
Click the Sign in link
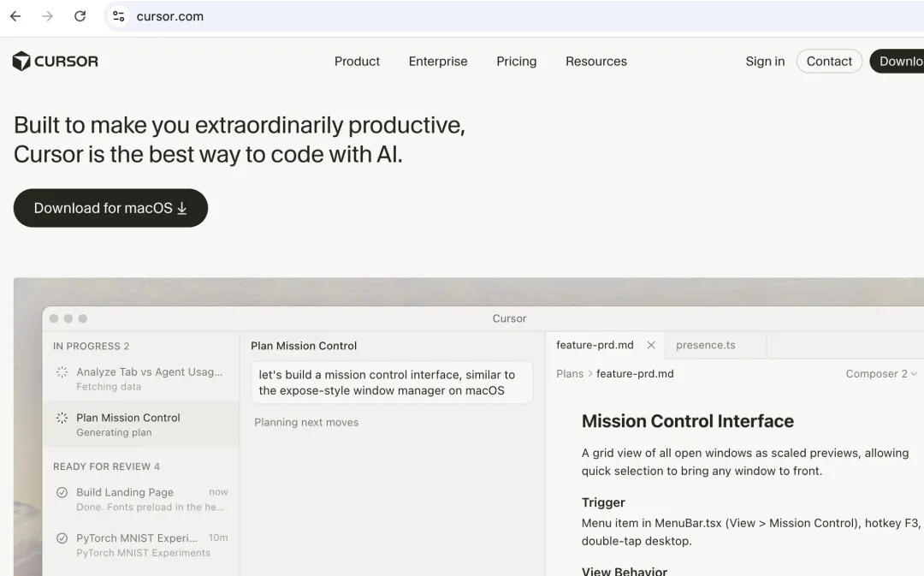pos(765,62)
